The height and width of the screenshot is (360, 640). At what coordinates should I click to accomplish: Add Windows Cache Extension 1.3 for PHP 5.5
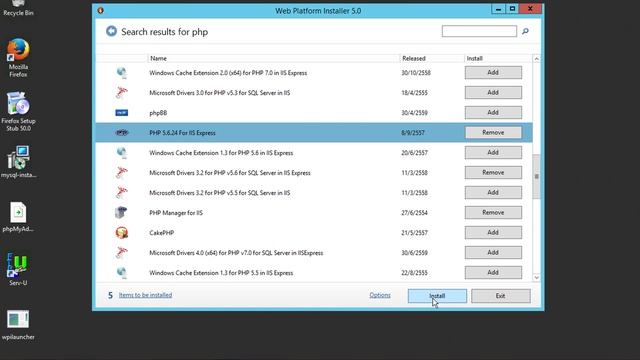(x=493, y=273)
